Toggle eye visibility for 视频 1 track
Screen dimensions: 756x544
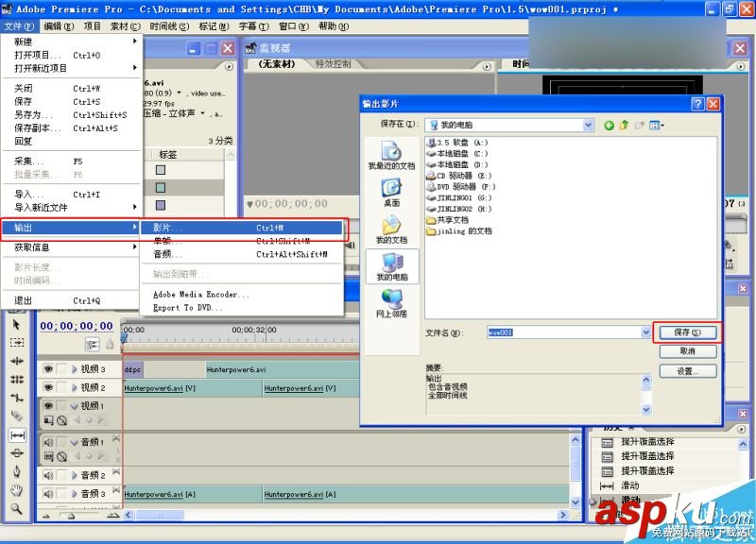(x=48, y=406)
